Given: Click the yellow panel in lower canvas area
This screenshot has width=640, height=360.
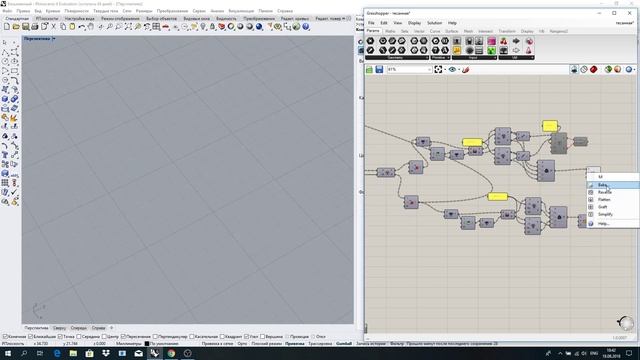Looking at the screenshot, I should coord(498,197).
